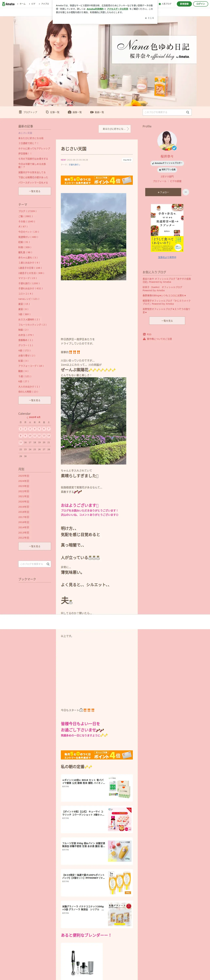Open favorite blog 紗栄子 (Saeko) オフィシャルブログ
This screenshot has height=980, width=210.
point(162,289)
